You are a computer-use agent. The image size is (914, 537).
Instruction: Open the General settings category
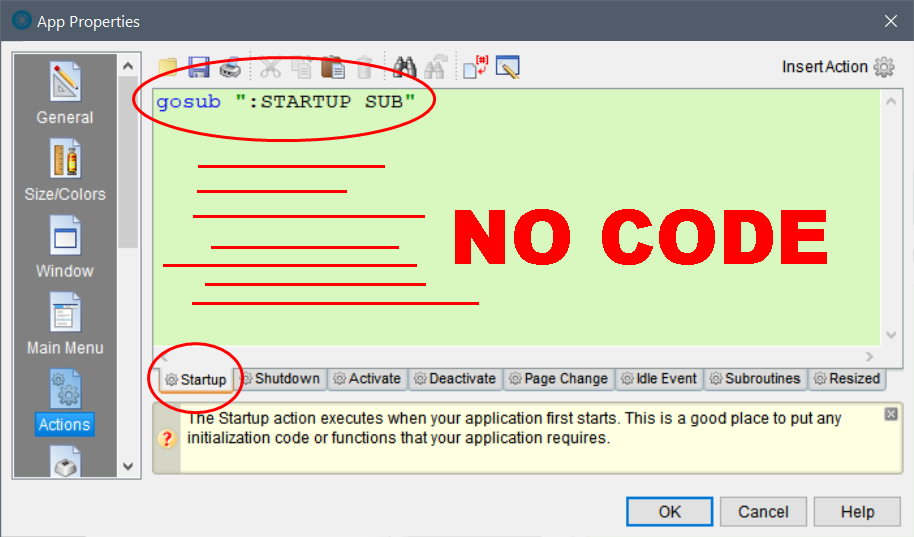65,93
